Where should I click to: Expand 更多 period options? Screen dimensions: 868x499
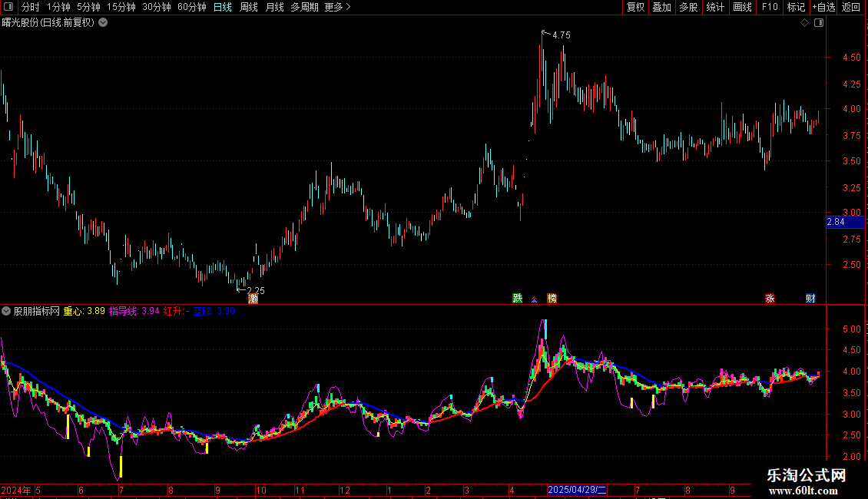pyautogui.click(x=338, y=7)
